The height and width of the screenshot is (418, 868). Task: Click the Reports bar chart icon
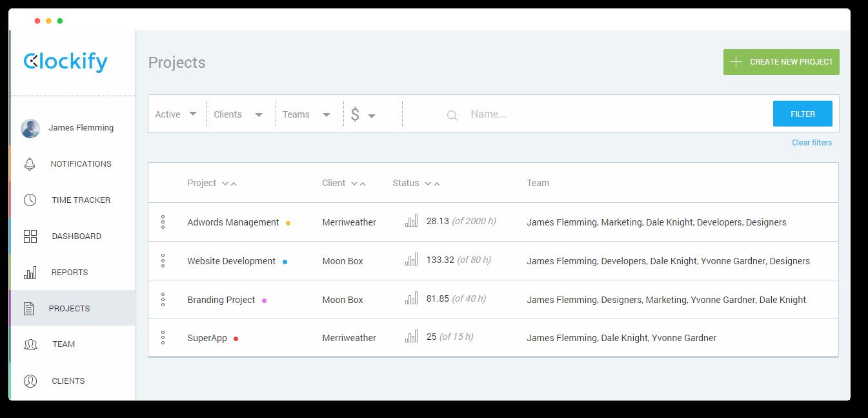[x=30, y=273]
